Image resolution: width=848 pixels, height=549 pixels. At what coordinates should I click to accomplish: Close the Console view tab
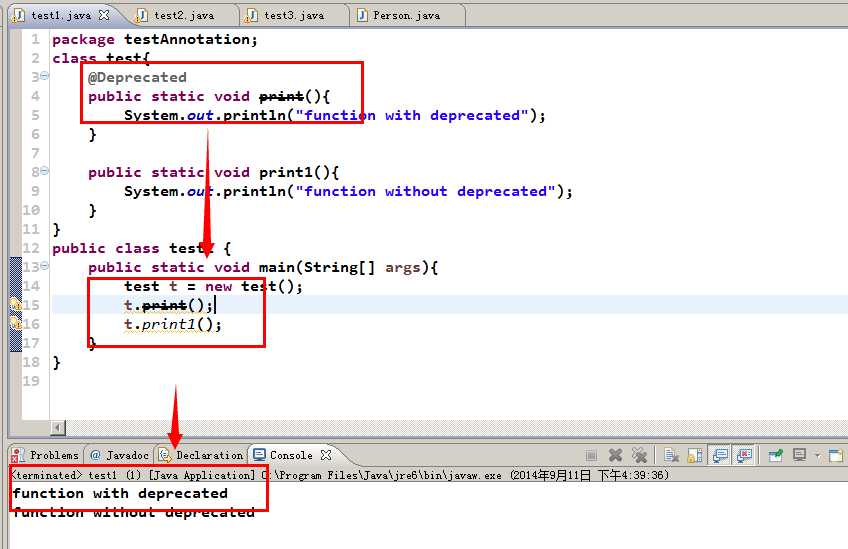pyautogui.click(x=326, y=455)
